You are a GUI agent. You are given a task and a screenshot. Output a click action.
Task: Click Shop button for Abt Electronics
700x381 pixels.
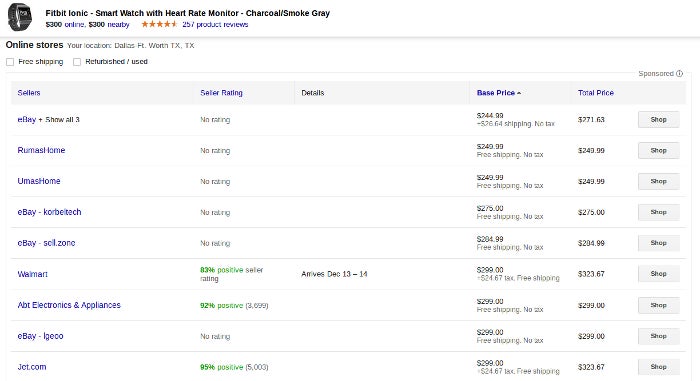click(x=658, y=305)
